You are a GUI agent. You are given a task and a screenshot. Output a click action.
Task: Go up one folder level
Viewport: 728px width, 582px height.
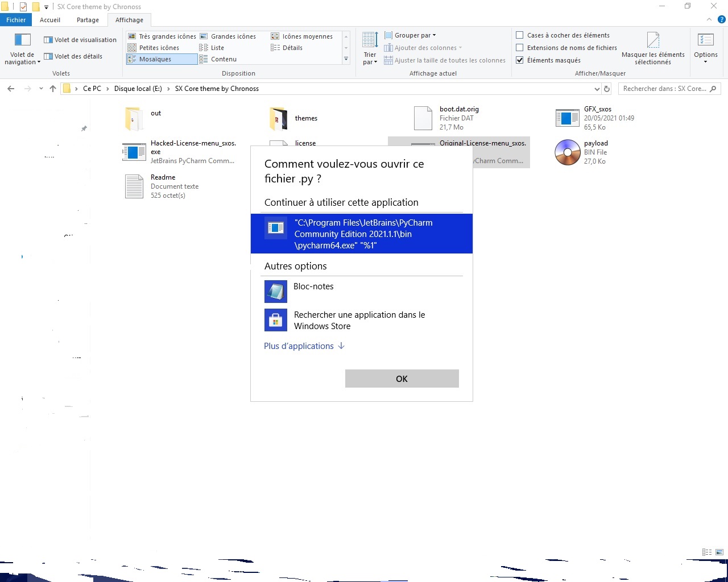coord(53,89)
